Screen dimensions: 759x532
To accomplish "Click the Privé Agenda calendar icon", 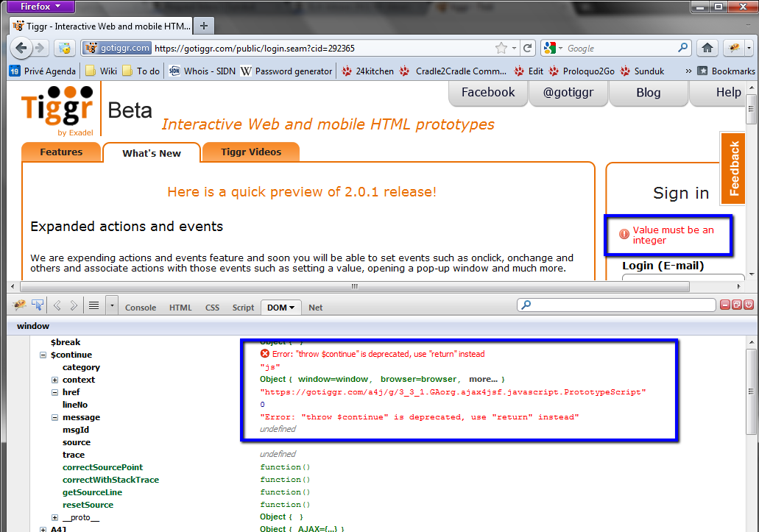I will click(15, 71).
